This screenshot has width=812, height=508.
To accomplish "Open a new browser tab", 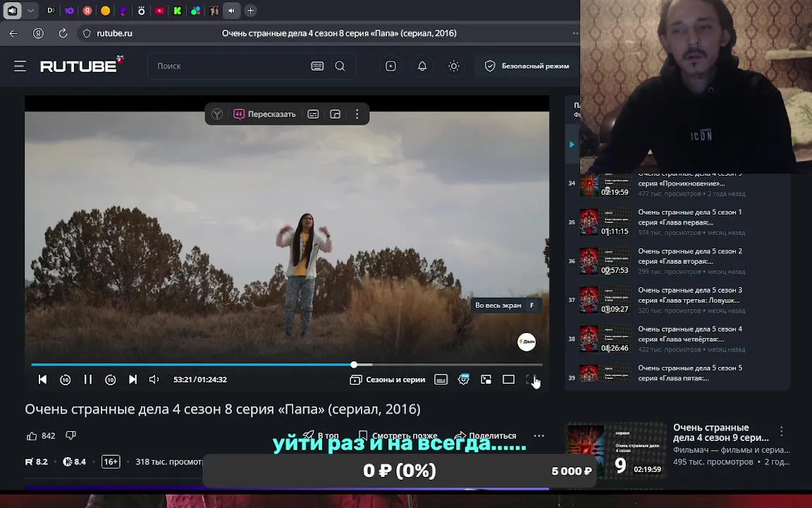I will tap(250, 11).
